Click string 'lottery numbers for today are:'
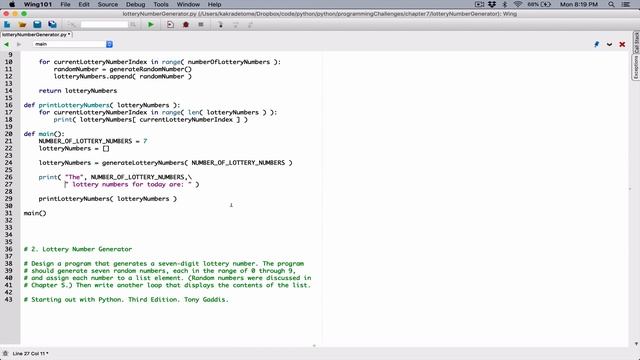The width and height of the screenshot is (640, 360). click(x=128, y=184)
